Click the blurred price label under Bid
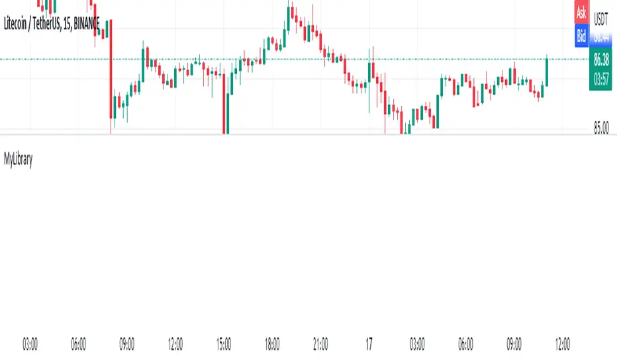 pyautogui.click(x=601, y=38)
